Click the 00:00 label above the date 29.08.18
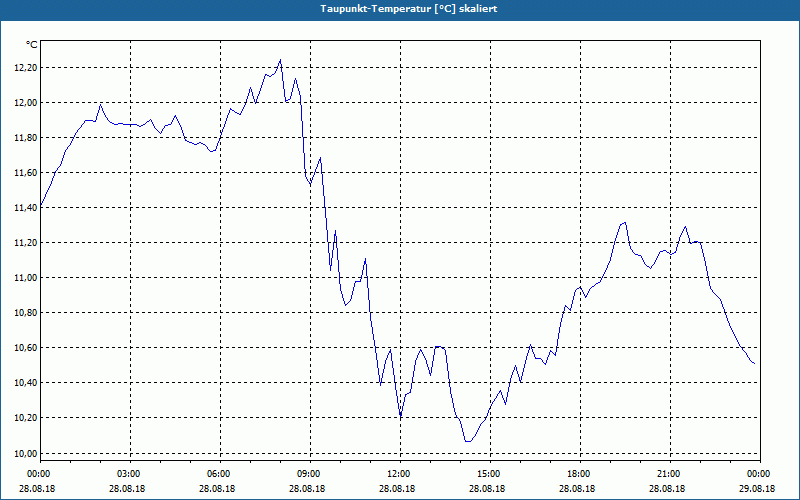This screenshot has height=500, width=800. coord(760,474)
